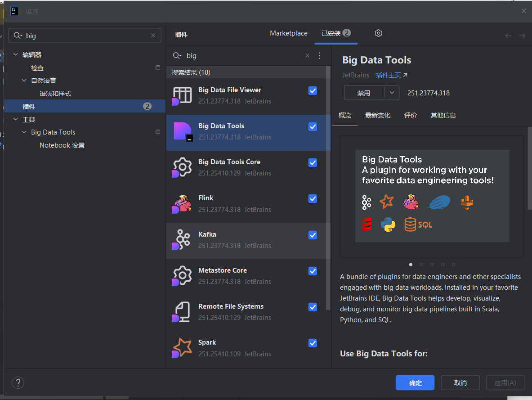The width and height of the screenshot is (532, 400).
Task: Open the help question mark icon
Action: point(18,383)
